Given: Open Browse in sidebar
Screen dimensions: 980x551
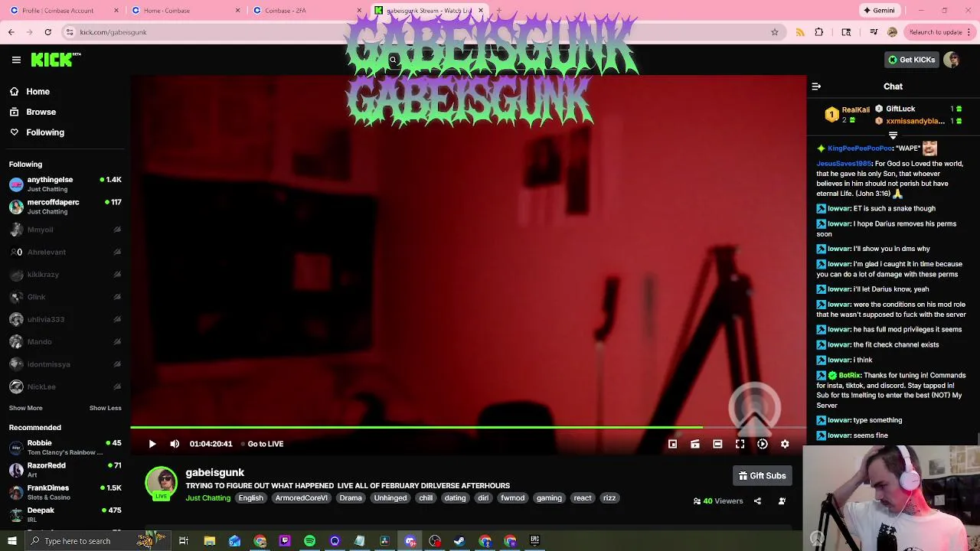Looking at the screenshot, I should [34, 112].
